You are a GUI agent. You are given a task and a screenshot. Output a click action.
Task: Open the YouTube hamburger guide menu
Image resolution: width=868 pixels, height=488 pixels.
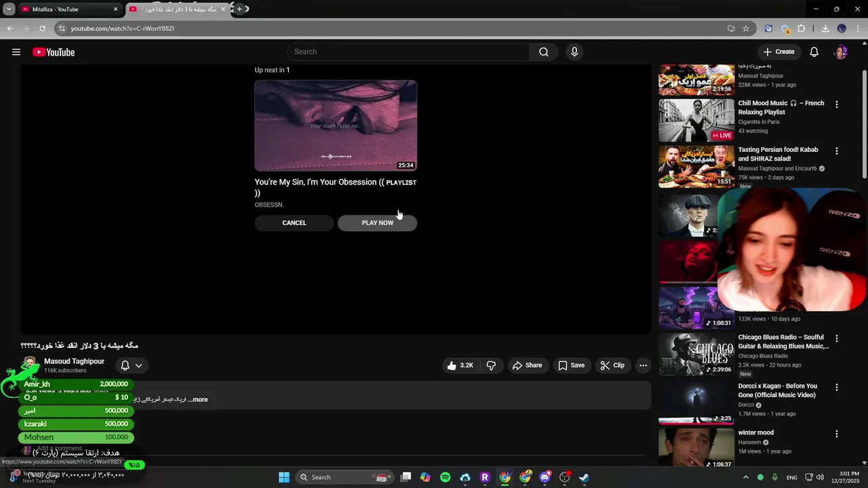coord(16,52)
